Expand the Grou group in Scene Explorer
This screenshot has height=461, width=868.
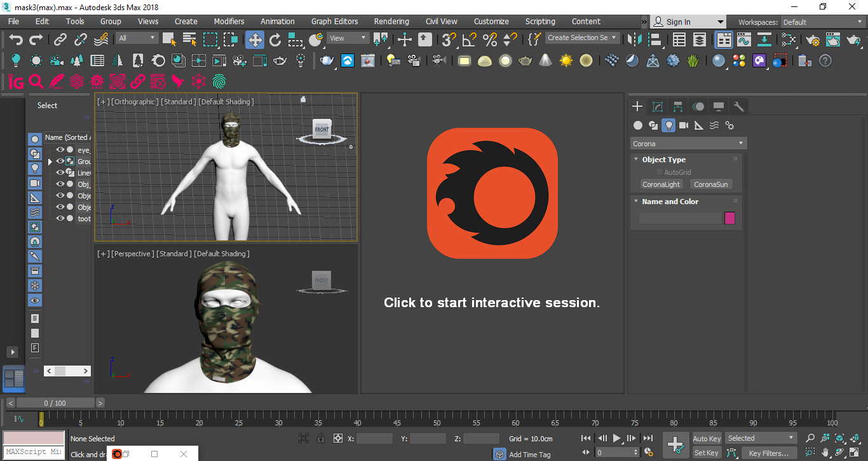(x=50, y=162)
